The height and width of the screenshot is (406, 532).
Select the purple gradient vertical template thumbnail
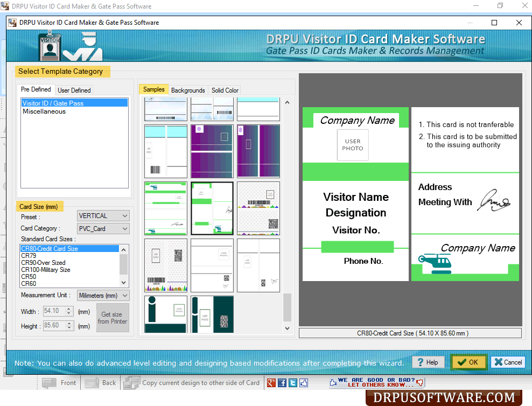click(258, 151)
